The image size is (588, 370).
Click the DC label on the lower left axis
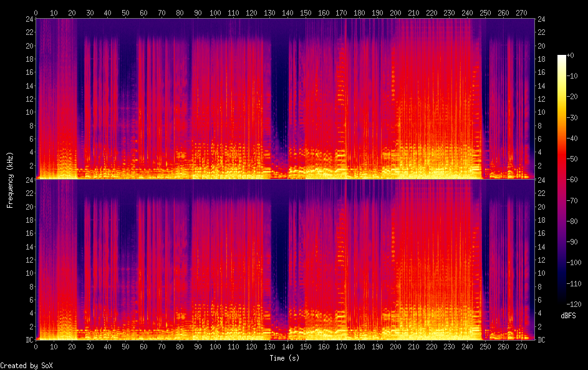click(30, 340)
